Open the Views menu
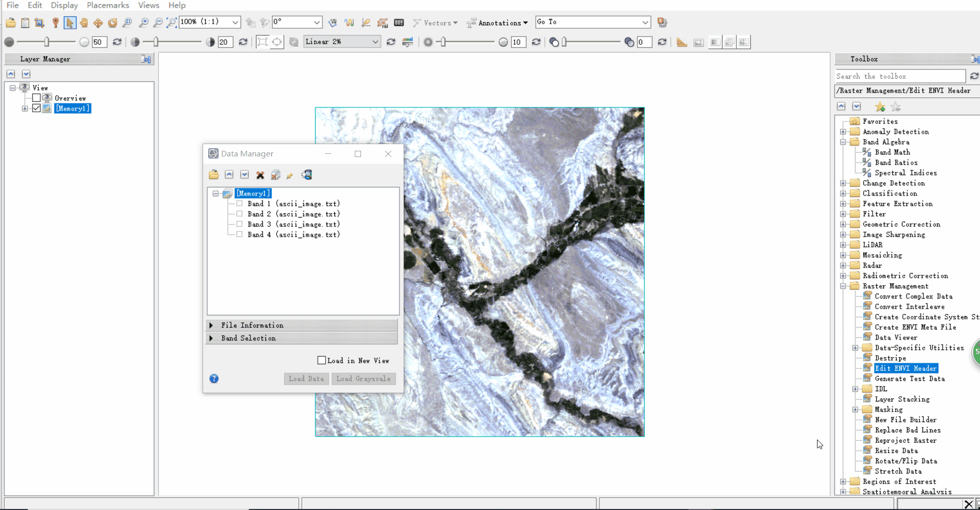The width and height of the screenshot is (980, 510). [149, 5]
